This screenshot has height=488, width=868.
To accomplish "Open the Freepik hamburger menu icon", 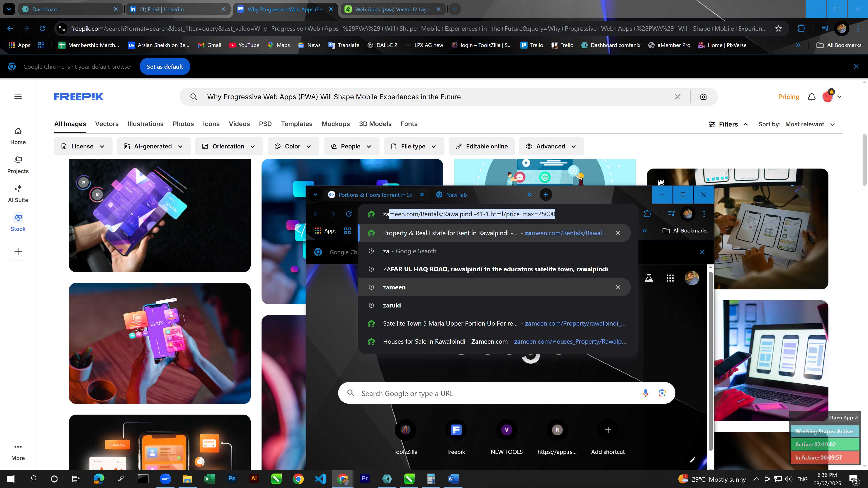I will (x=18, y=96).
